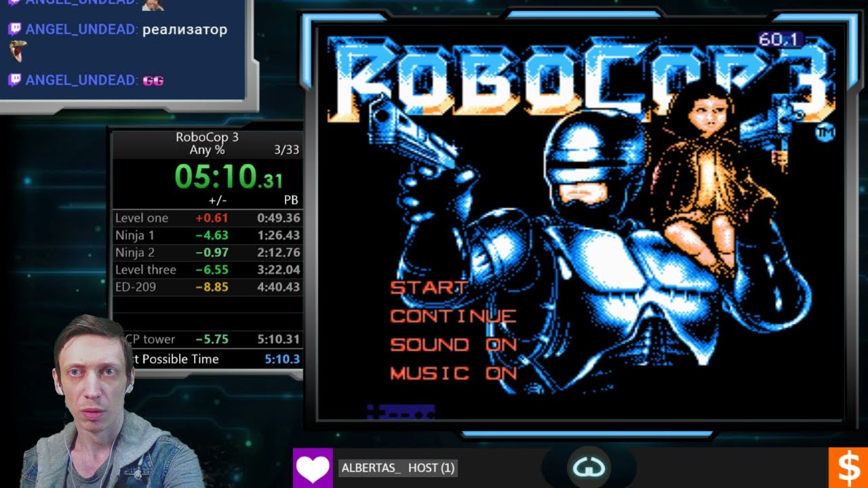Viewport: 868px width, 488px height.
Task: Click the green 05:10.31 main timer
Action: coord(229,176)
